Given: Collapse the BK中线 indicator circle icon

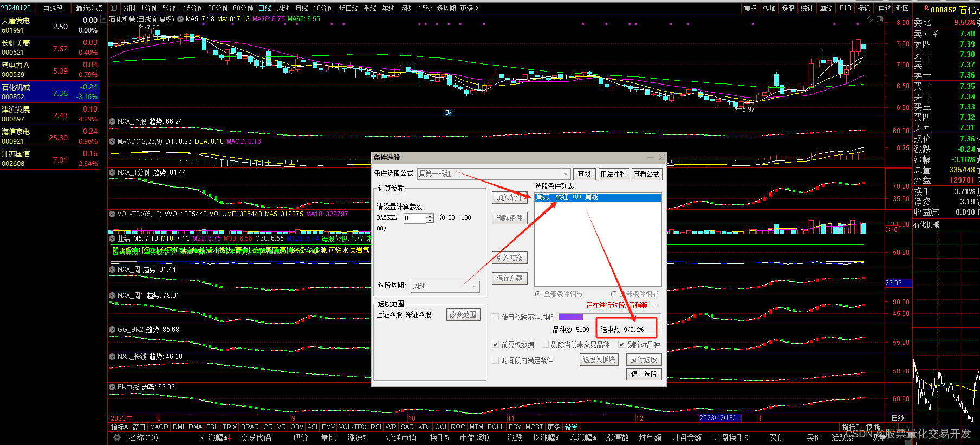Looking at the screenshot, I should coord(112,387).
